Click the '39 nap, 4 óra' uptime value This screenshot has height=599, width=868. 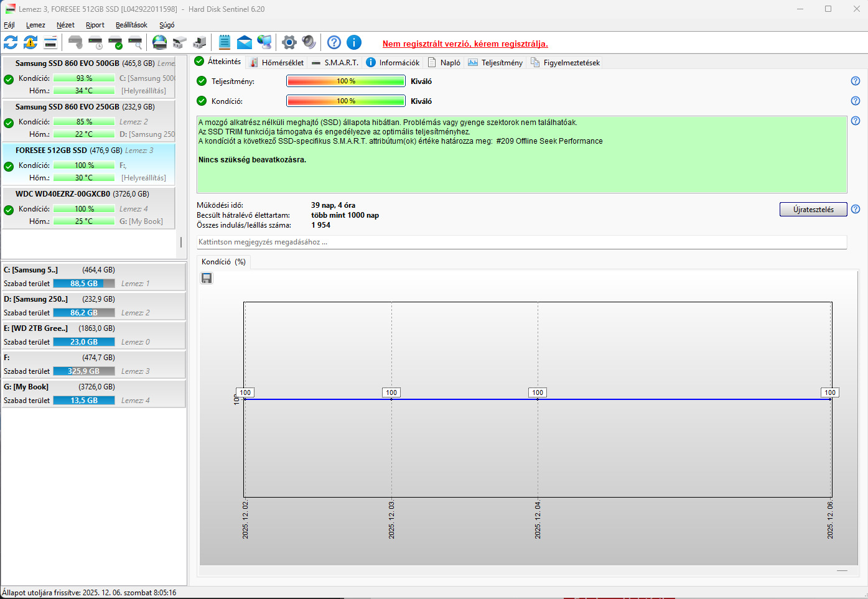coord(334,205)
